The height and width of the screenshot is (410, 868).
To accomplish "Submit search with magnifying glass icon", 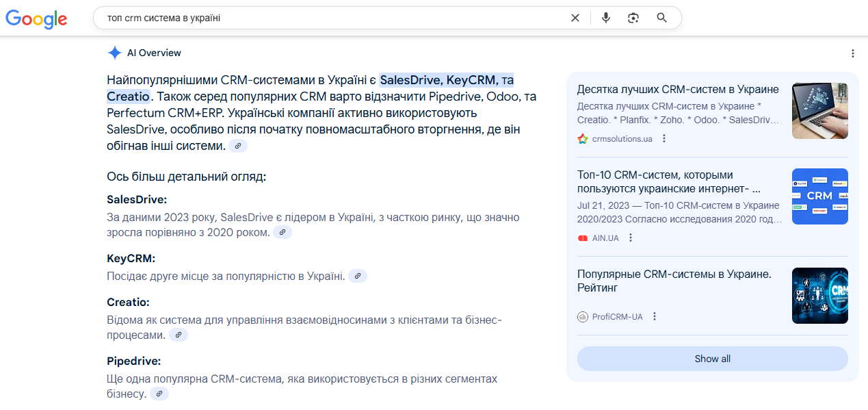I will coord(661,18).
